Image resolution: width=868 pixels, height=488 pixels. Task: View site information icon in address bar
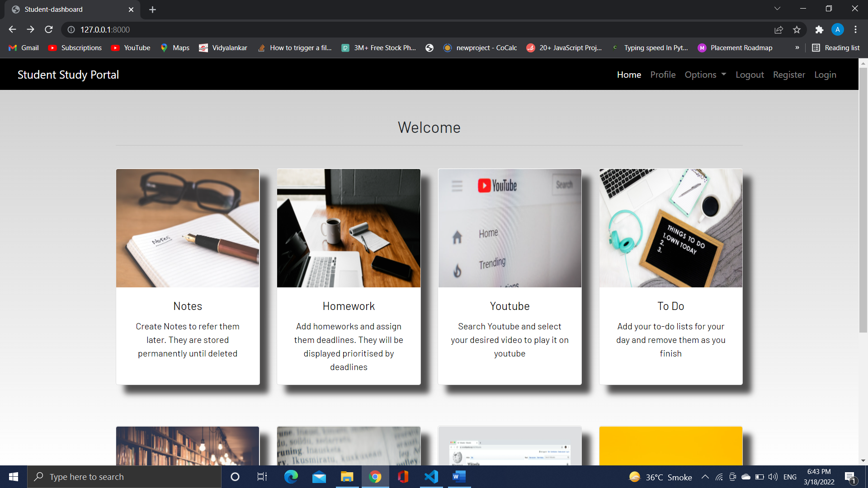pos(71,29)
